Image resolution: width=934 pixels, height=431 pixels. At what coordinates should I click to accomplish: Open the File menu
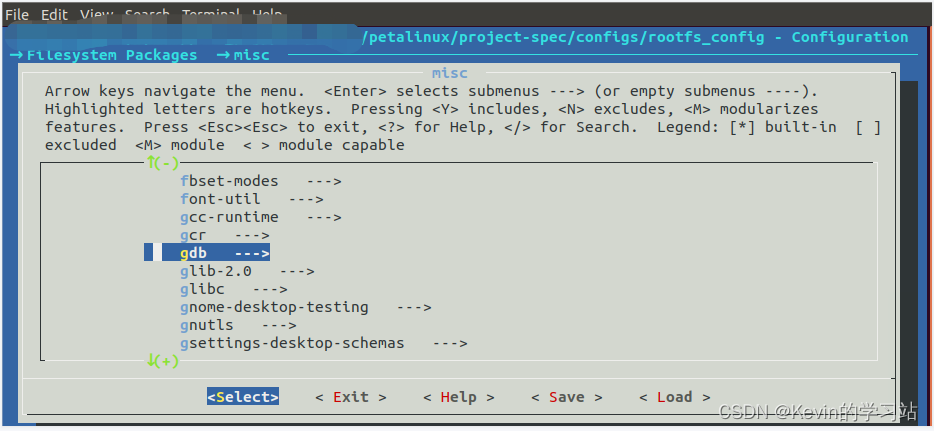click(x=17, y=14)
